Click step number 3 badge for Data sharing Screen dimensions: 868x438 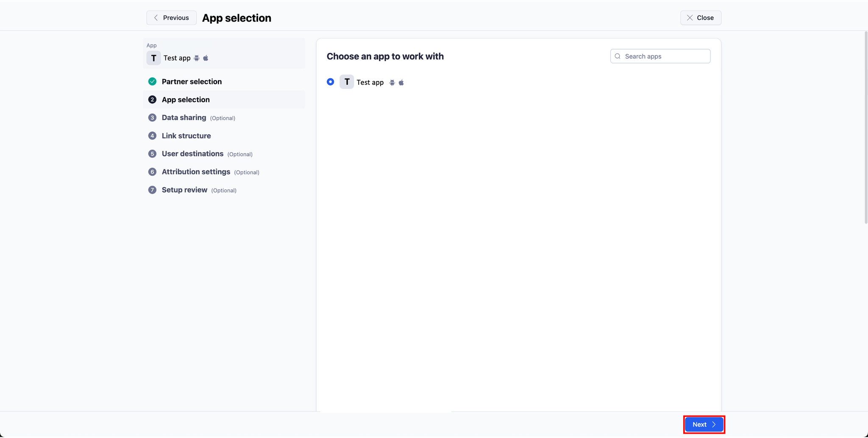(x=152, y=118)
